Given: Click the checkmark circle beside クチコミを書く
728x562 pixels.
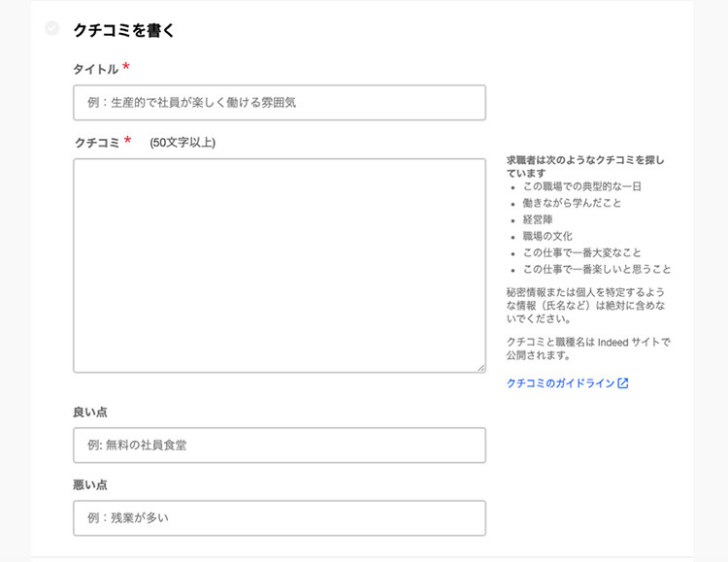Looking at the screenshot, I should click(52, 29).
